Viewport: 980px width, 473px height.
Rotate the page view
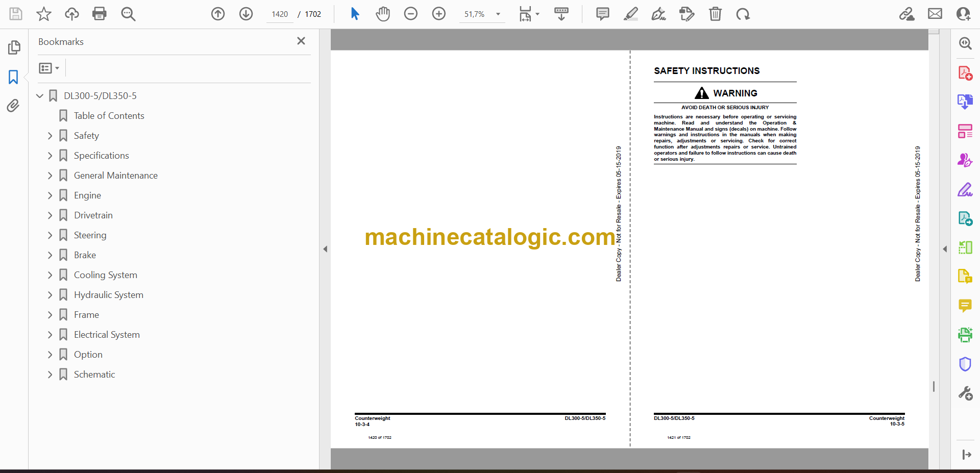pyautogui.click(x=743, y=14)
